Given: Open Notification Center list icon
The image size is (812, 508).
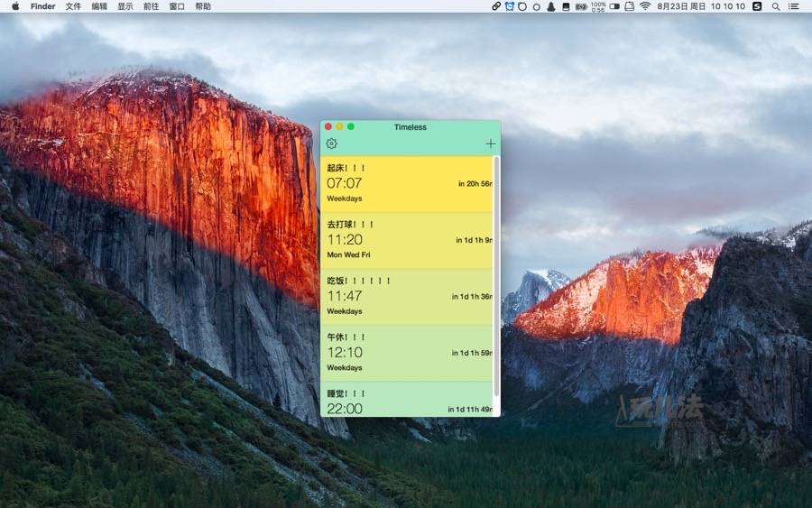Looking at the screenshot, I should tap(794, 6).
